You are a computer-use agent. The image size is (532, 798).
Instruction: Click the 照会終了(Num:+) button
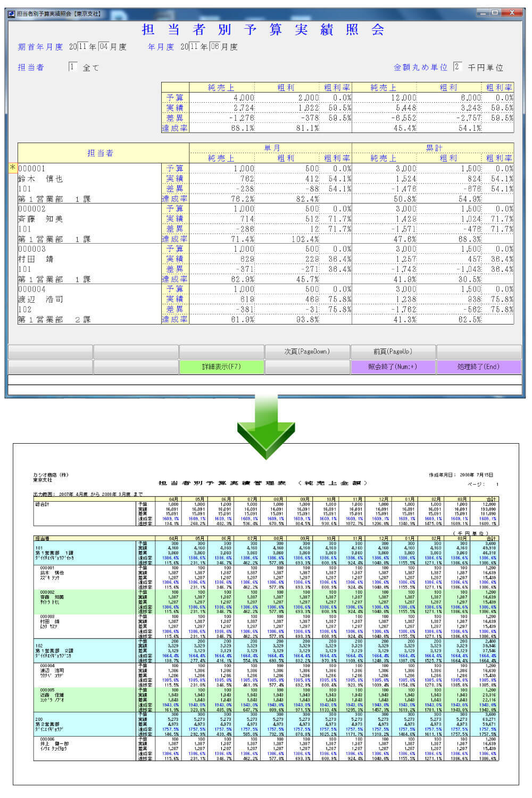(x=393, y=367)
